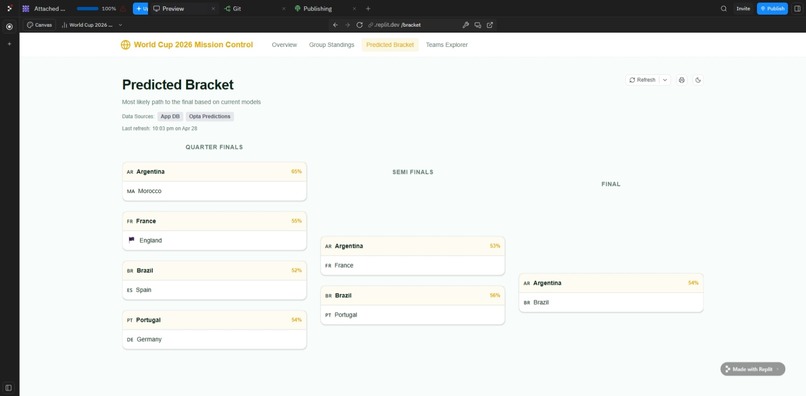Viewport: 806px width, 396px height.
Task: Select Portugal in quarter finals vs Germany
Action: 214,320
